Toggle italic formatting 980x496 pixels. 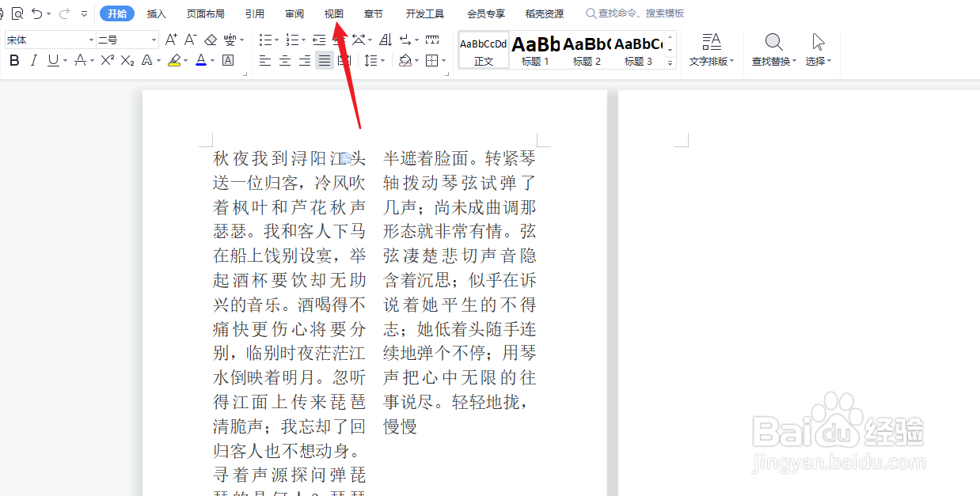click(x=33, y=61)
